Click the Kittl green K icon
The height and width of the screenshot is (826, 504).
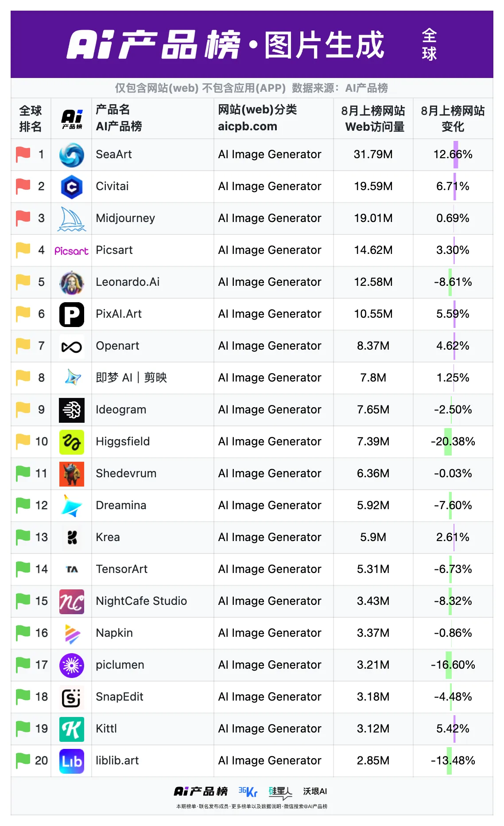[x=72, y=729]
